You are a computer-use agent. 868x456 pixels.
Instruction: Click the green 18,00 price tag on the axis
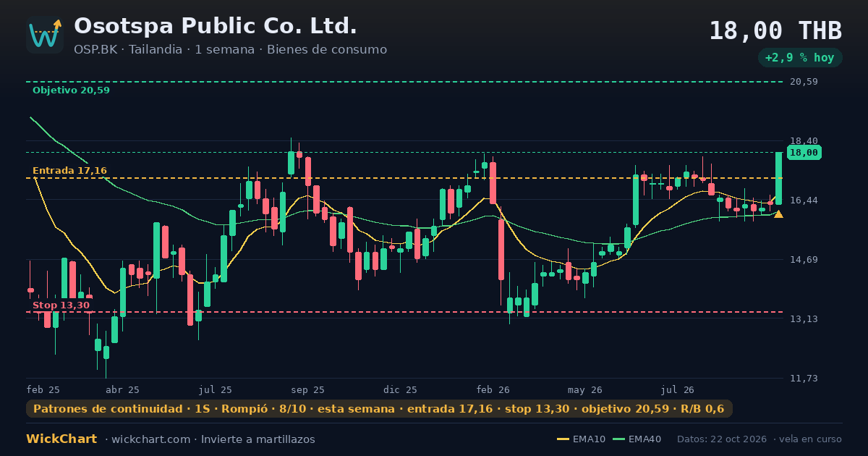point(804,153)
